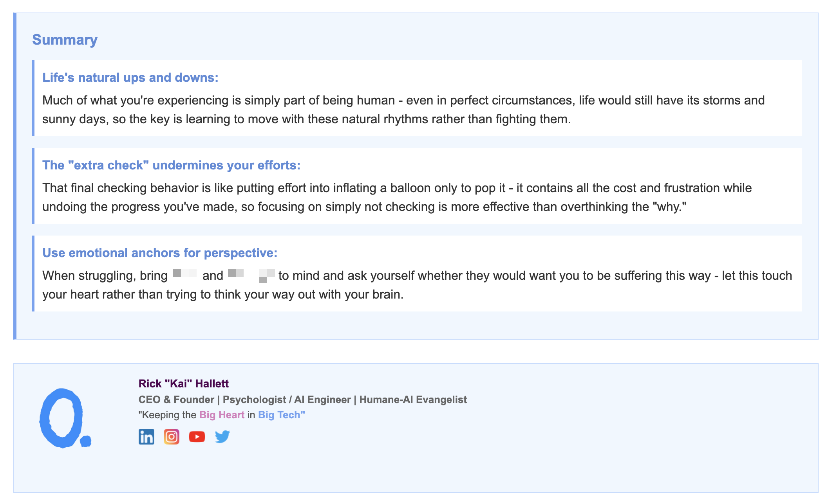
Task: Click the Summary heading
Action: [x=65, y=40]
